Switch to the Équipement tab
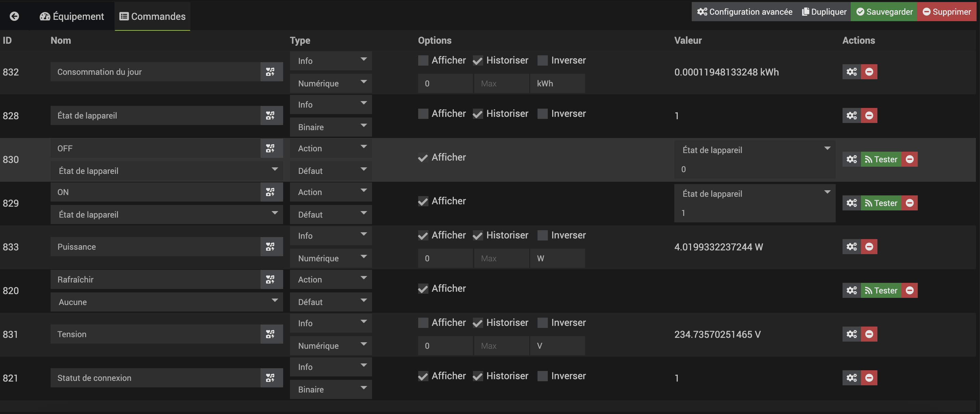The width and height of the screenshot is (980, 414). click(72, 16)
